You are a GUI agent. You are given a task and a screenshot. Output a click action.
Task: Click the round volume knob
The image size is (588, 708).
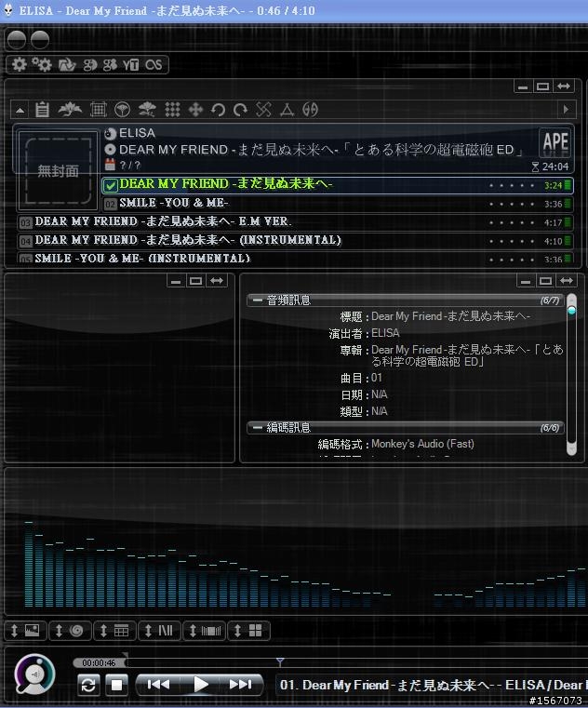pos(34,675)
